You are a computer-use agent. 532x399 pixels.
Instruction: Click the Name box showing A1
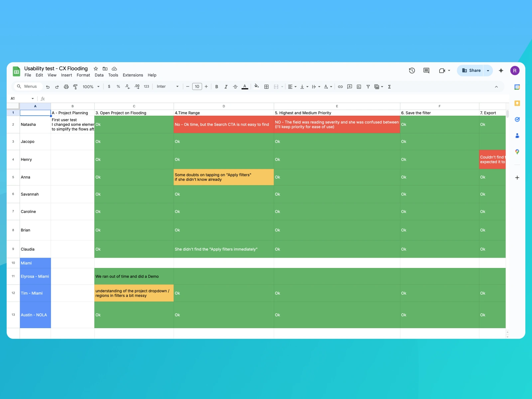[22, 98]
